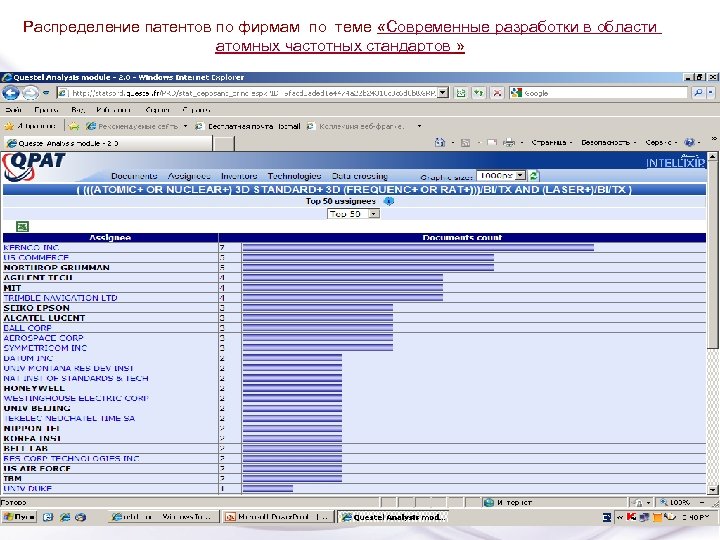Click the Print icon in command bar

click(x=509, y=143)
